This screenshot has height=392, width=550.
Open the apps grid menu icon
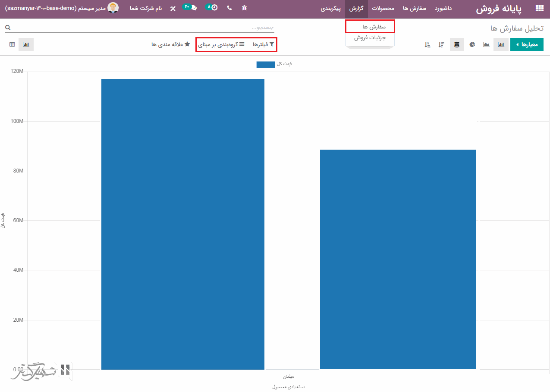pos(539,8)
